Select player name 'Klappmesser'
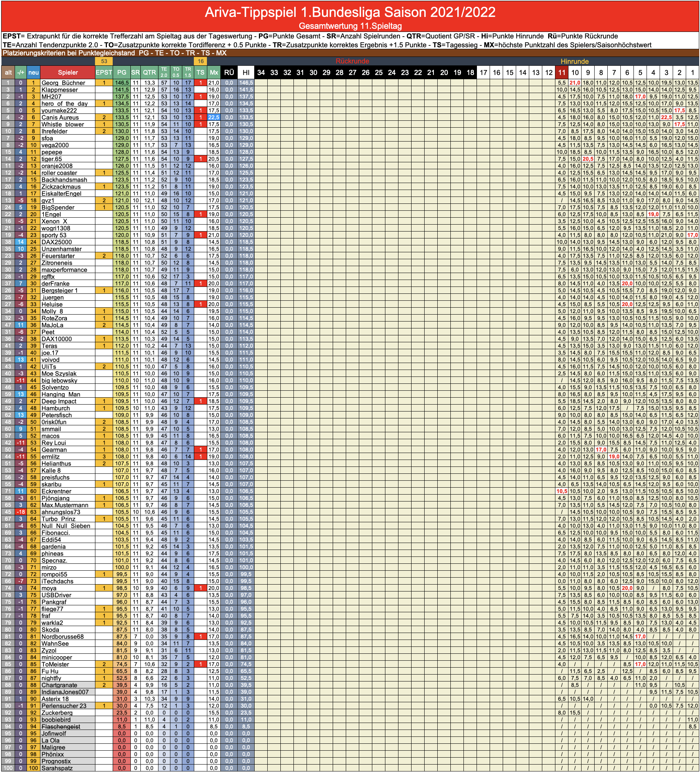This screenshot has height=773, width=700. 60,90
